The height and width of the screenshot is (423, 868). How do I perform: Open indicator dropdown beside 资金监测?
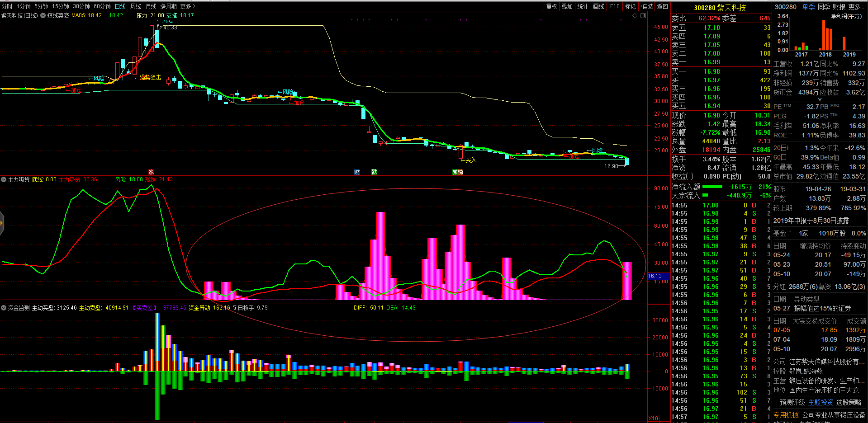pos(4,308)
